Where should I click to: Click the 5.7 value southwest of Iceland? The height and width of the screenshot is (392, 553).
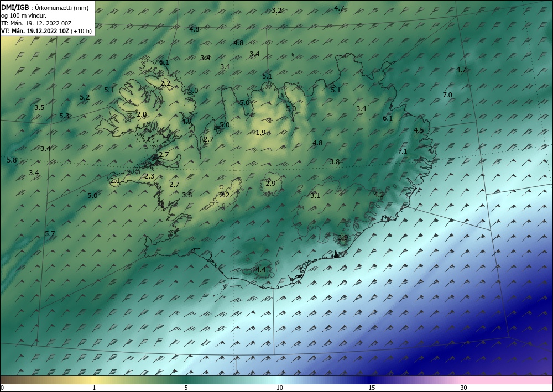click(x=50, y=234)
